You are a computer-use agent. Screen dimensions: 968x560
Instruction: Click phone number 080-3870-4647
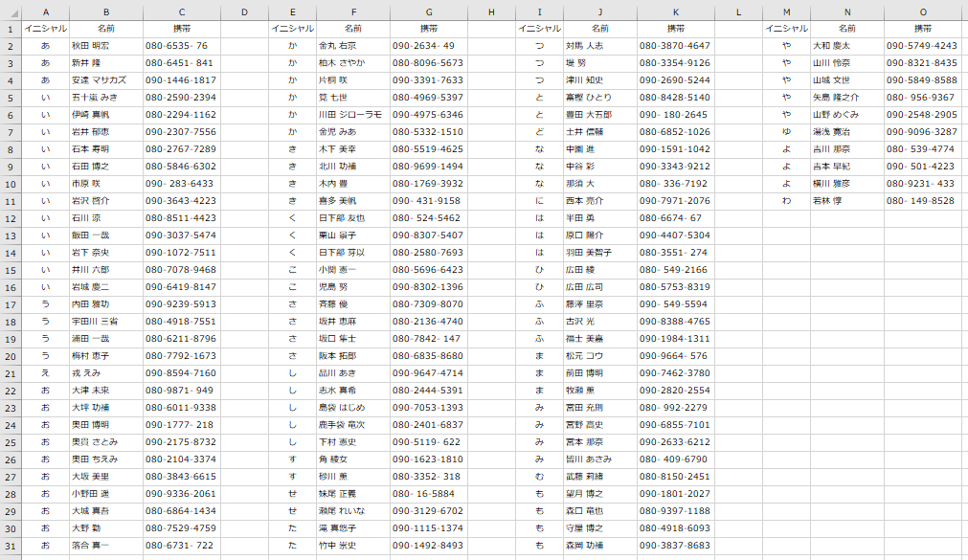pyautogui.click(x=676, y=46)
